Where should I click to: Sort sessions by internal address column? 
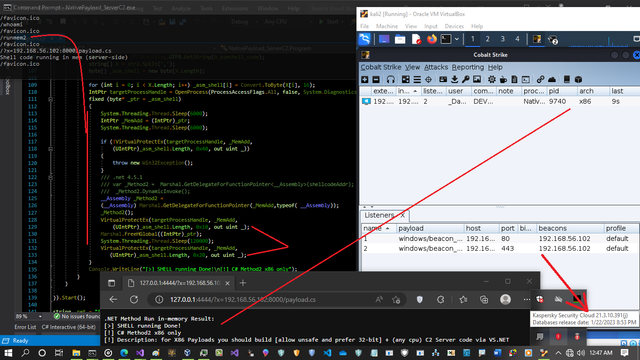pyautogui.click(x=408, y=91)
